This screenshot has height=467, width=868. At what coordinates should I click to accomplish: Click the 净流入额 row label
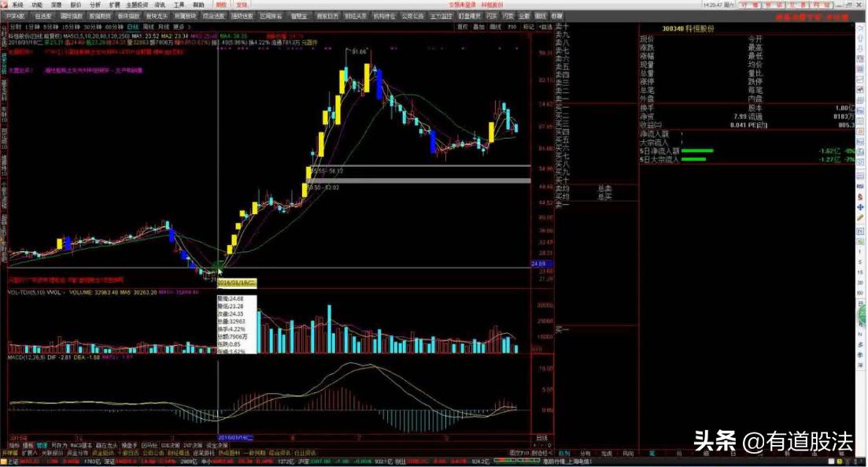point(654,134)
